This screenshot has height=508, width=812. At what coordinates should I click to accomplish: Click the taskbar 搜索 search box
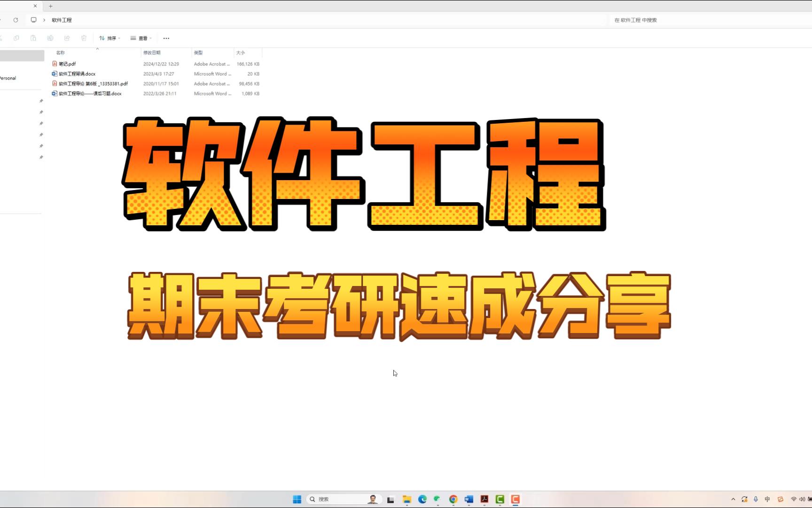tap(343, 500)
